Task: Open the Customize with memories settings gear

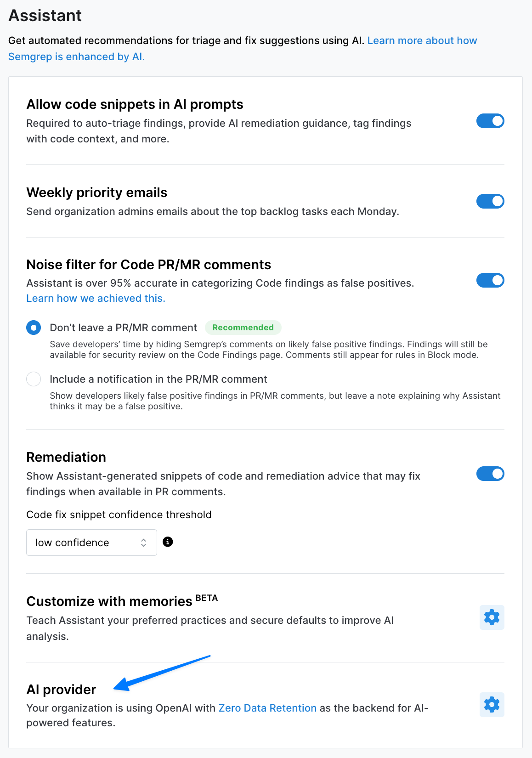Action: [491, 617]
